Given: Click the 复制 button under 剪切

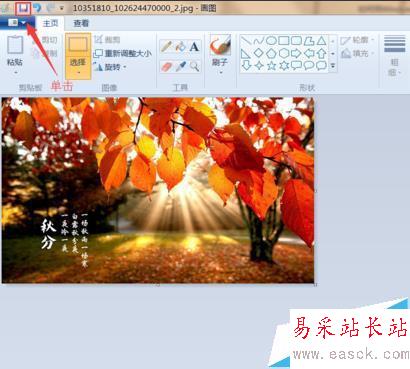Looking at the screenshot, I should pyautogui.click(x=45, y=53).
